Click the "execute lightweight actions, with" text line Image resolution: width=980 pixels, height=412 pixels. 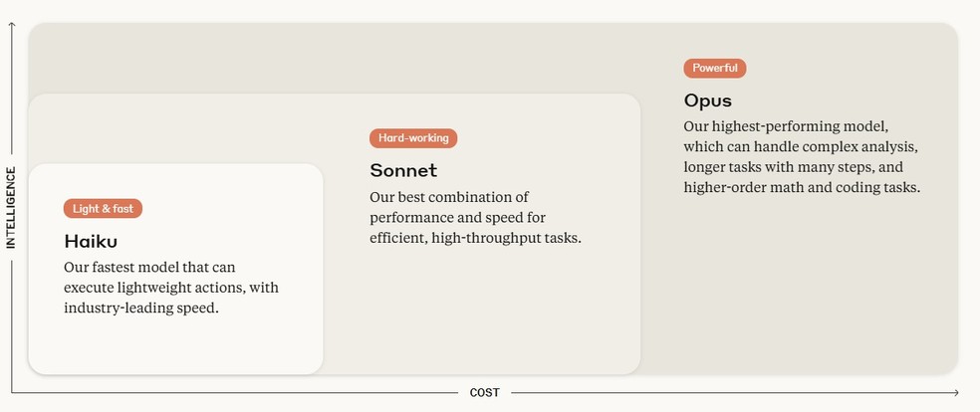coord(170,288)
